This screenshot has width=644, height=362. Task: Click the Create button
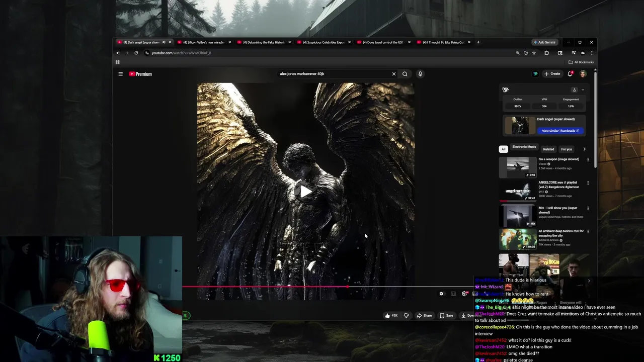tap(552, 74)
